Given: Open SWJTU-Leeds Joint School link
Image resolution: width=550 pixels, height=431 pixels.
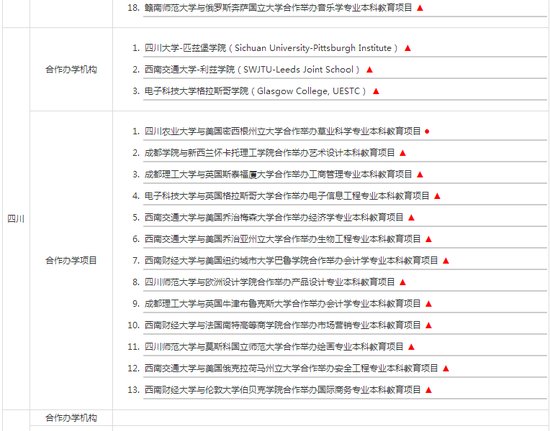Looking at the screenshot, I should coord(252,70).
